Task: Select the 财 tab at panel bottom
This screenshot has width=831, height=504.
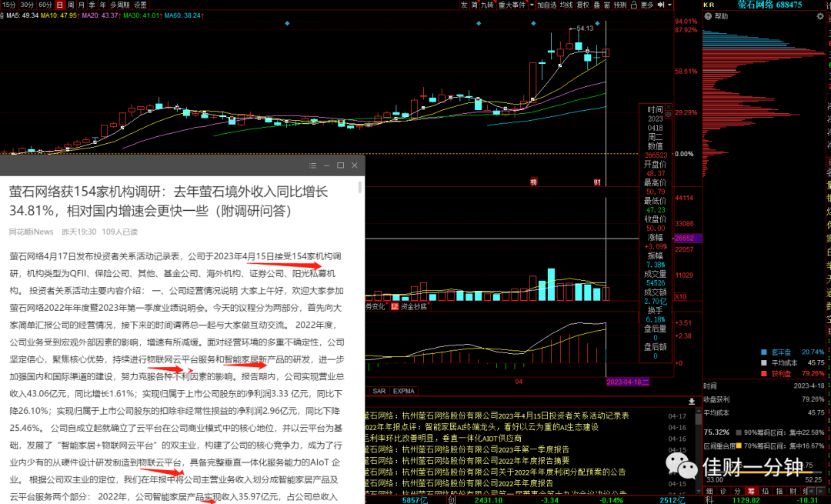Action: (x=793, y=491)
